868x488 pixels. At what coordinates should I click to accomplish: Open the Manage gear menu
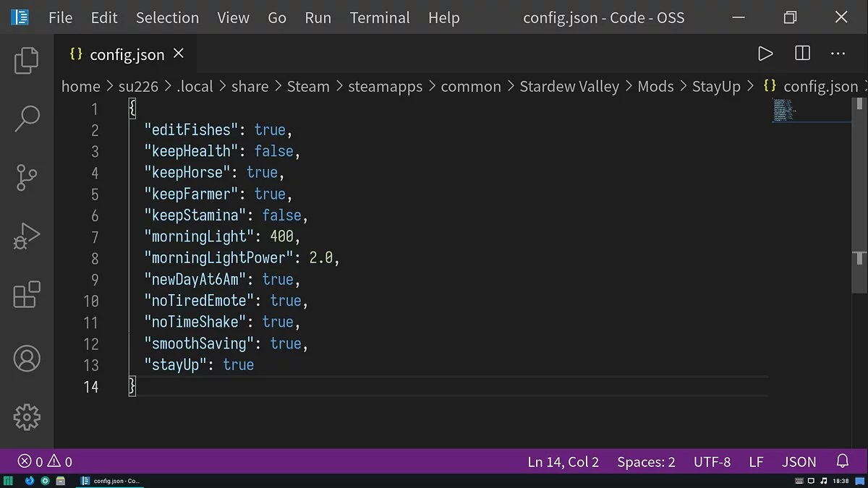click(27, 416)
